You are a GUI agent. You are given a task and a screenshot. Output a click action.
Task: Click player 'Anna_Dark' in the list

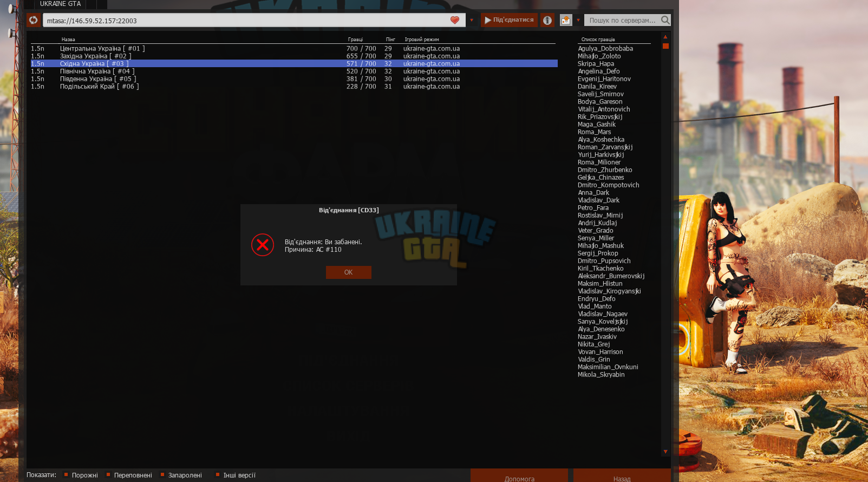593,192
